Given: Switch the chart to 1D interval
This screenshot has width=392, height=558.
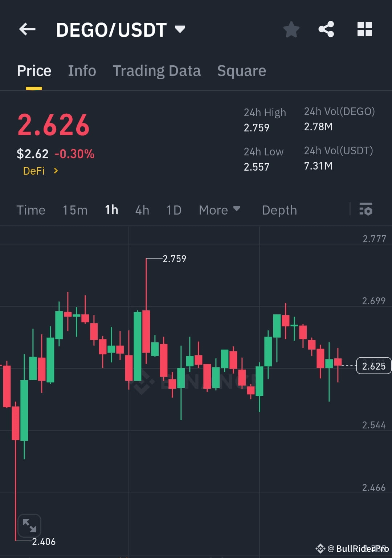Looking at the screenshot, I should pyautogui.click(x=173, y=210).
